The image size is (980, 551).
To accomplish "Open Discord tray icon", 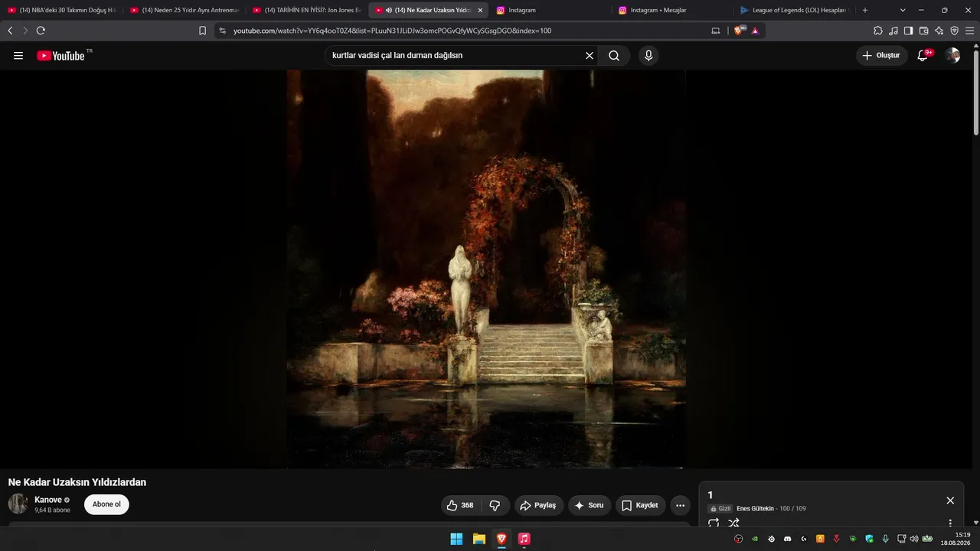I will coord(788,539).
